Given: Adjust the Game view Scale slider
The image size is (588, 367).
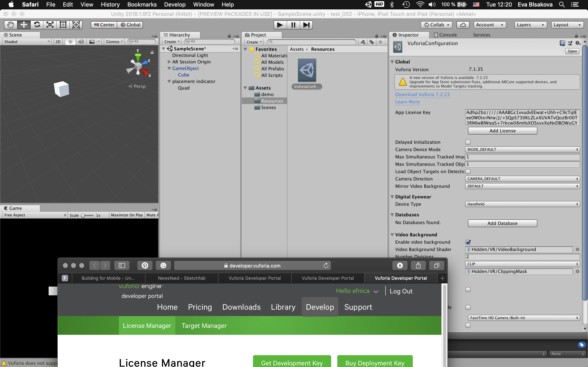Looking at the screenshot, I should pyautogui.click(x=83, y=215).
